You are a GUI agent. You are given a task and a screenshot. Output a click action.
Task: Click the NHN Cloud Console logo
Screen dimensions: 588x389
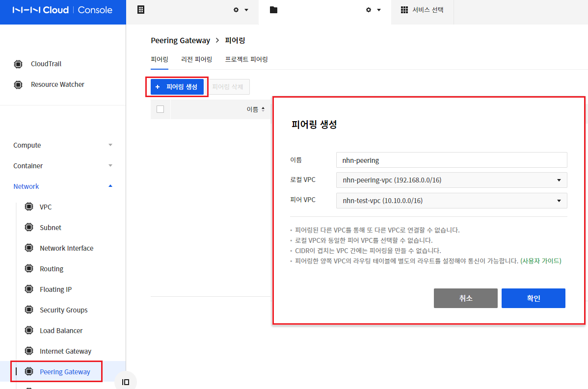tap(62, 10)
